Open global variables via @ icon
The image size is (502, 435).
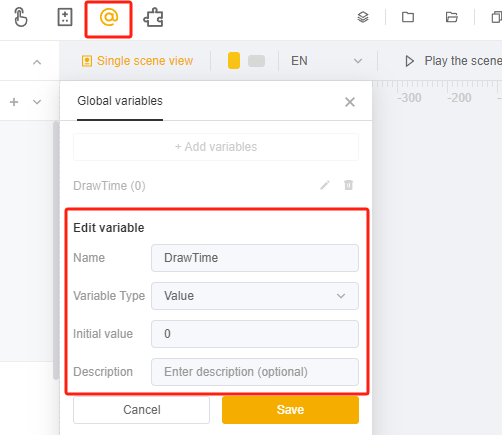[109, 17]
